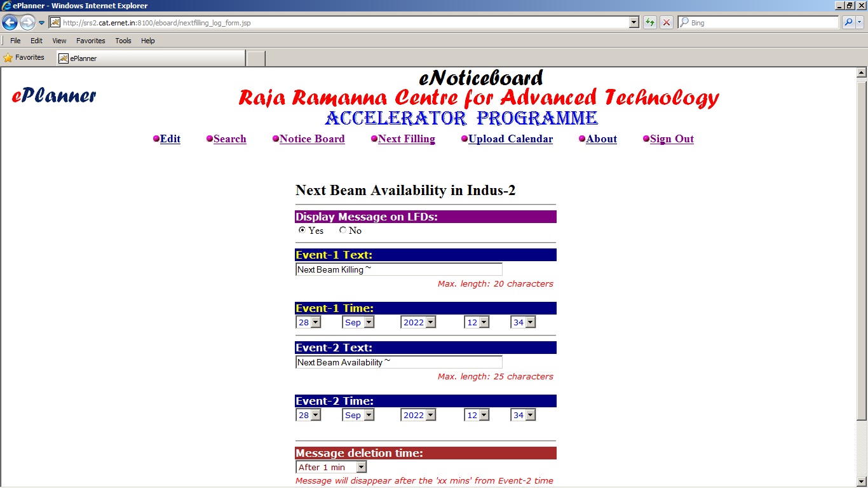
Task: Open Event-1 Time minute dropdown
Action: [524, 322]
